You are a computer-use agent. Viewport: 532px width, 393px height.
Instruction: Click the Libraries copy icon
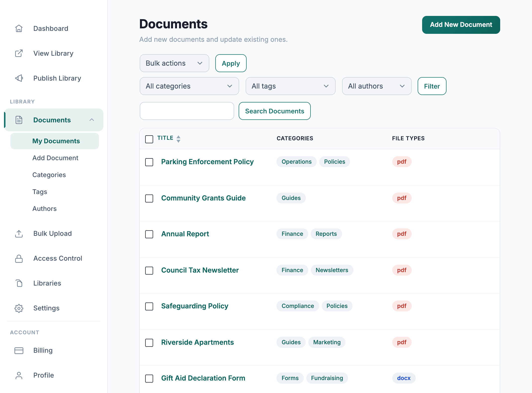[x=19, y=283]
